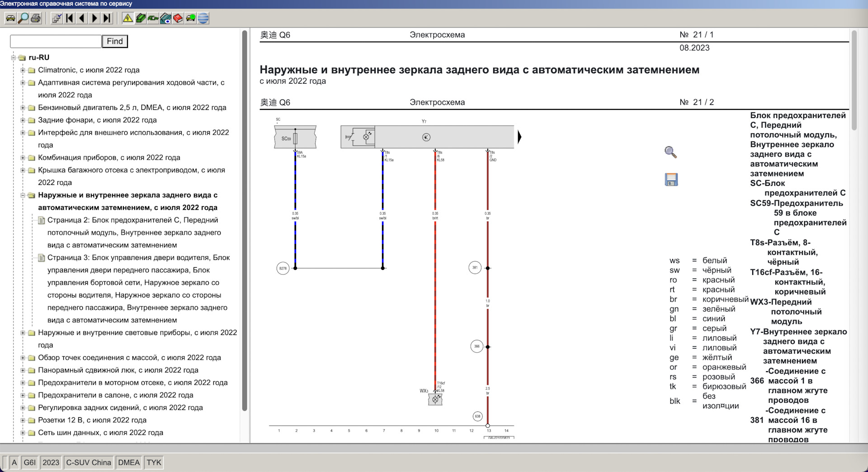Click ground connection circle 366
868x472 pixels.
tap(477, 347)
